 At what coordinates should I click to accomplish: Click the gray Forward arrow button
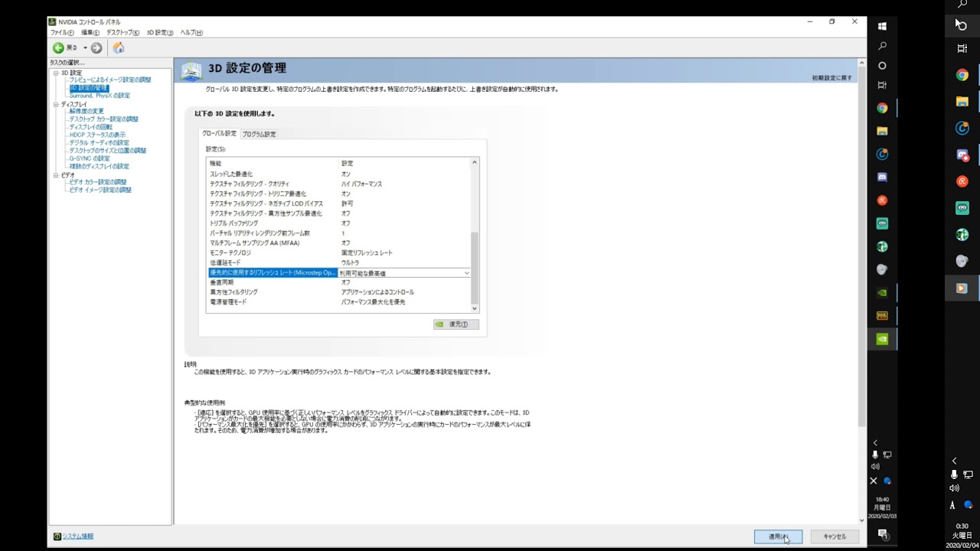[96, 48]
